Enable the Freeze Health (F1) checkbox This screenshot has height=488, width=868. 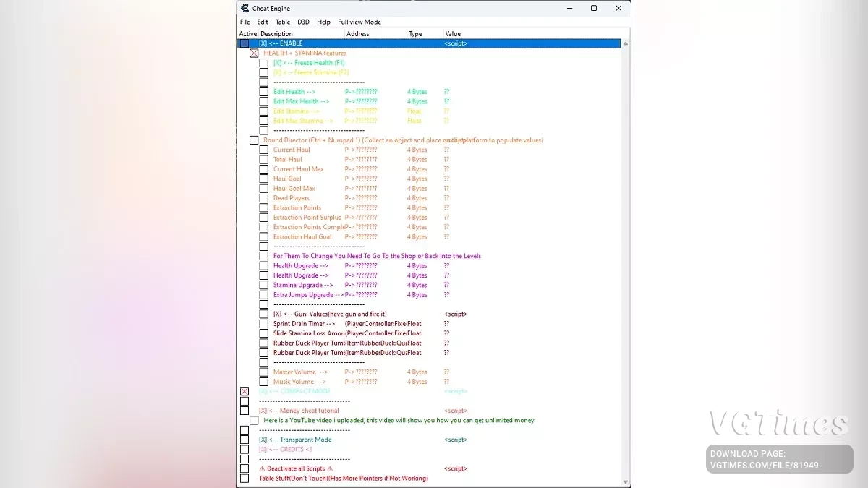click(263, 62)
